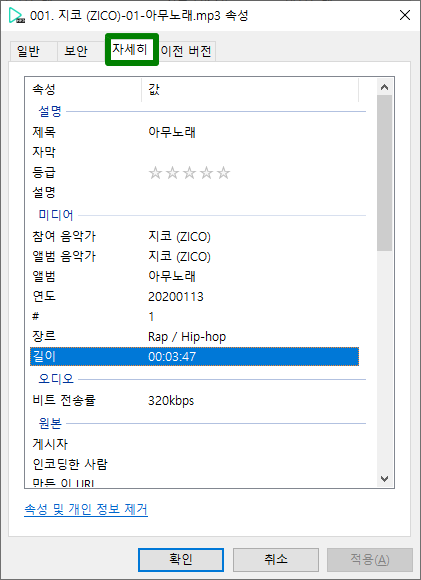Select the 장르 row Rap / Hip-hop
Screen dimensions: 421x580
tap(194, 337)
